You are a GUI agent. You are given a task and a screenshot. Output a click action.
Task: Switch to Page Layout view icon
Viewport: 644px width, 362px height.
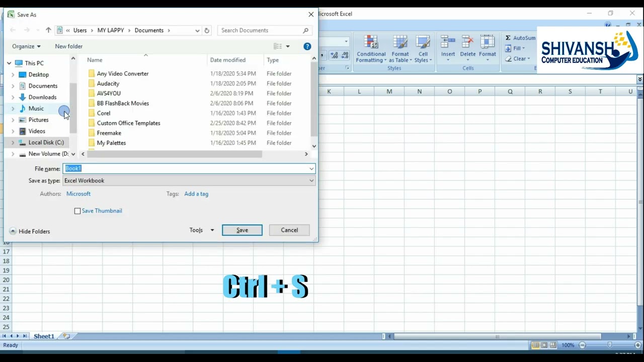click(x=544, y=345)
